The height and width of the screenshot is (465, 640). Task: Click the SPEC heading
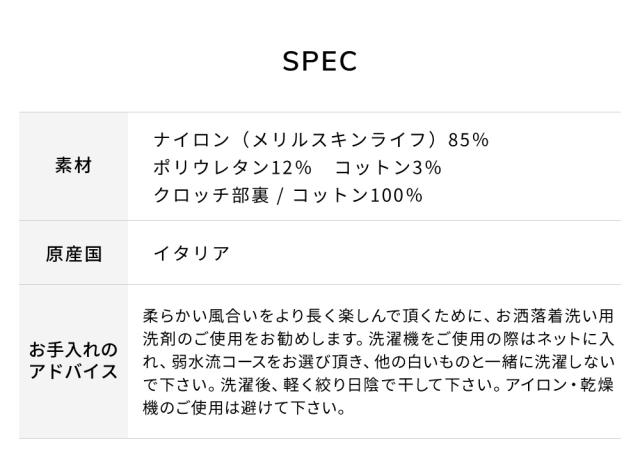(x=320, y=62)
